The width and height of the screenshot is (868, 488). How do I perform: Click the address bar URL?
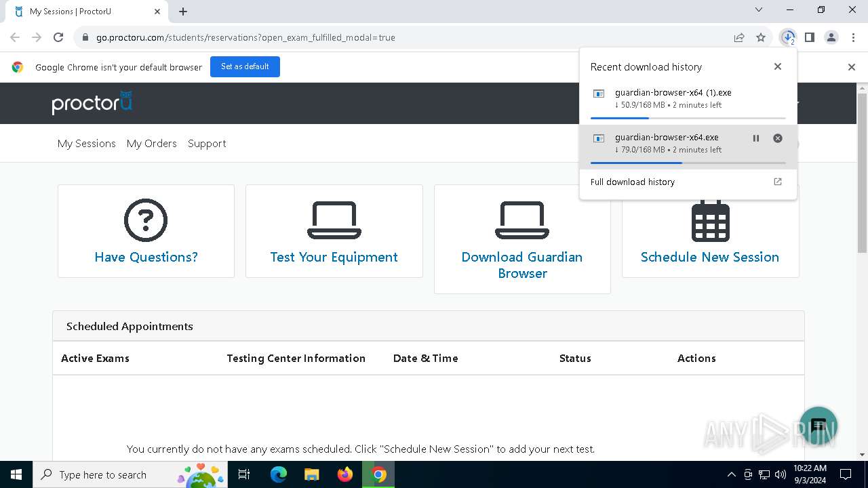[x=245, y=37]
